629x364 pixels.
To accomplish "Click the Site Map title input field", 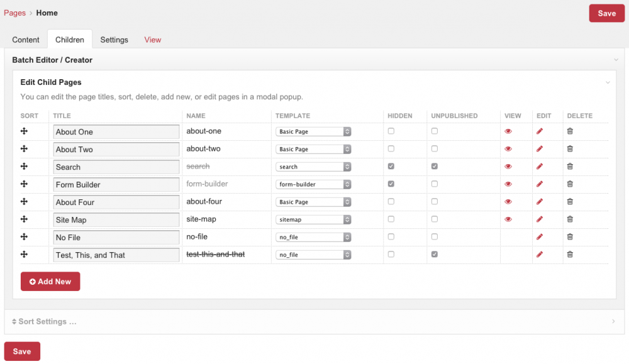I will 116,220.
